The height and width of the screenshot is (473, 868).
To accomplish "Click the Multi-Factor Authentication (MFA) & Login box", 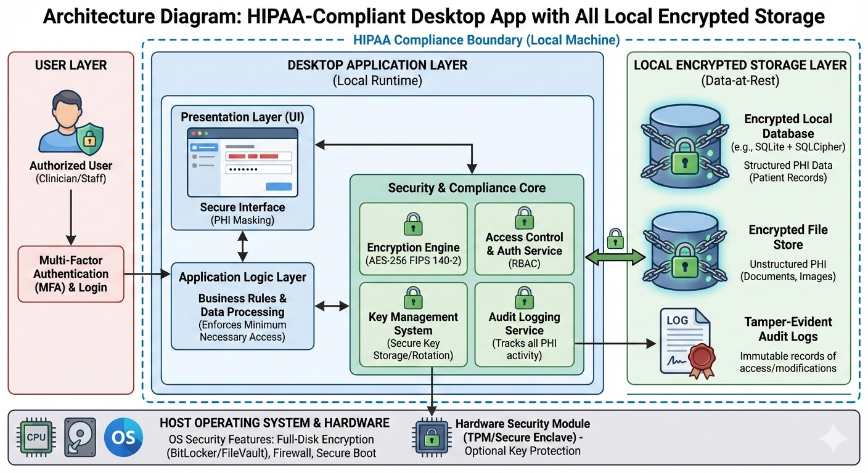I will [x=70, y=274].
